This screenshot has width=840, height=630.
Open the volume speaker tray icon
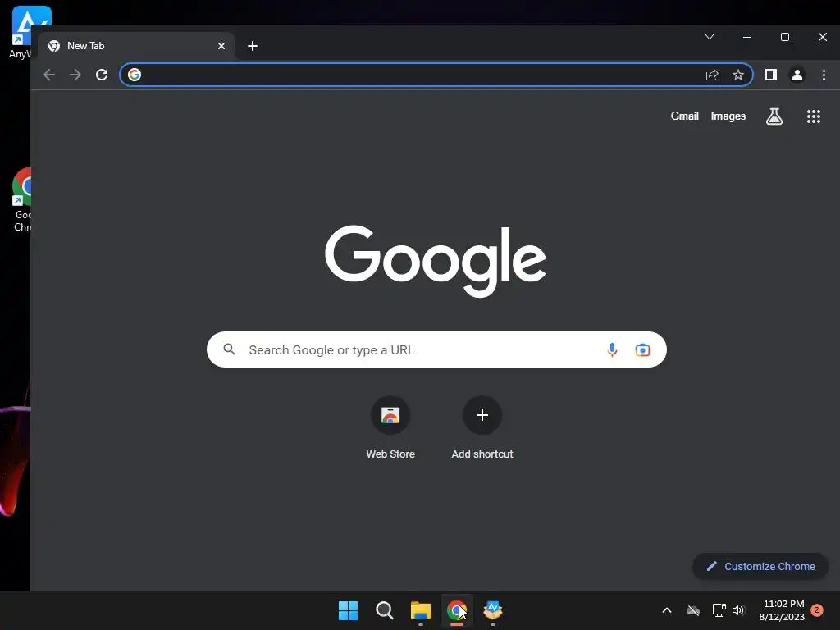[x=739, y=610]
